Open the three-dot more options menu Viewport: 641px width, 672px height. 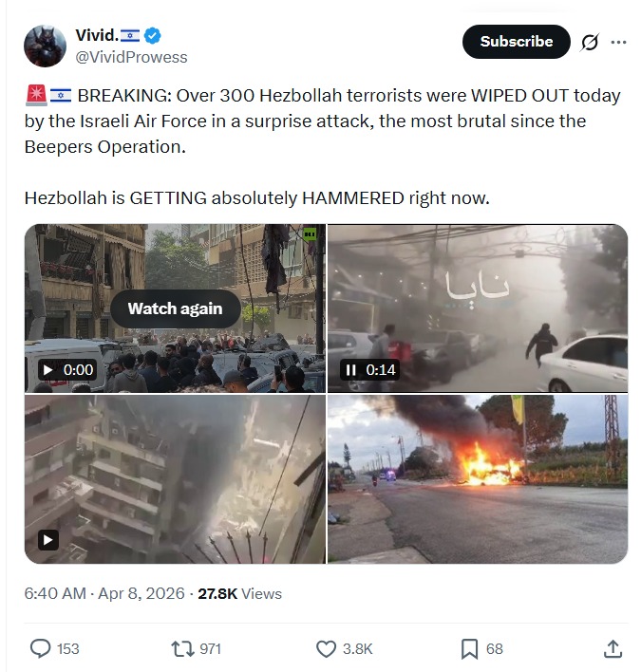click(x=618, y=42)
